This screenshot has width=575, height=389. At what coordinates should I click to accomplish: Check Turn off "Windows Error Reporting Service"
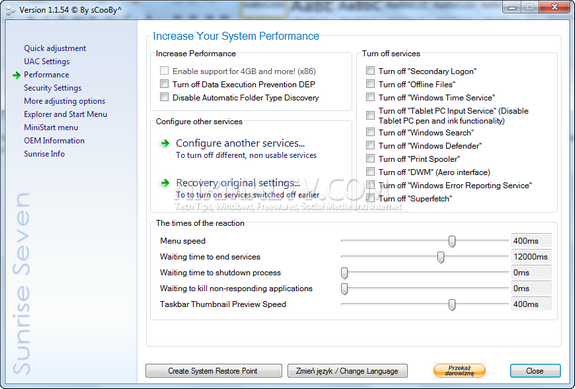pyautogui.click(x=370, y=185)
